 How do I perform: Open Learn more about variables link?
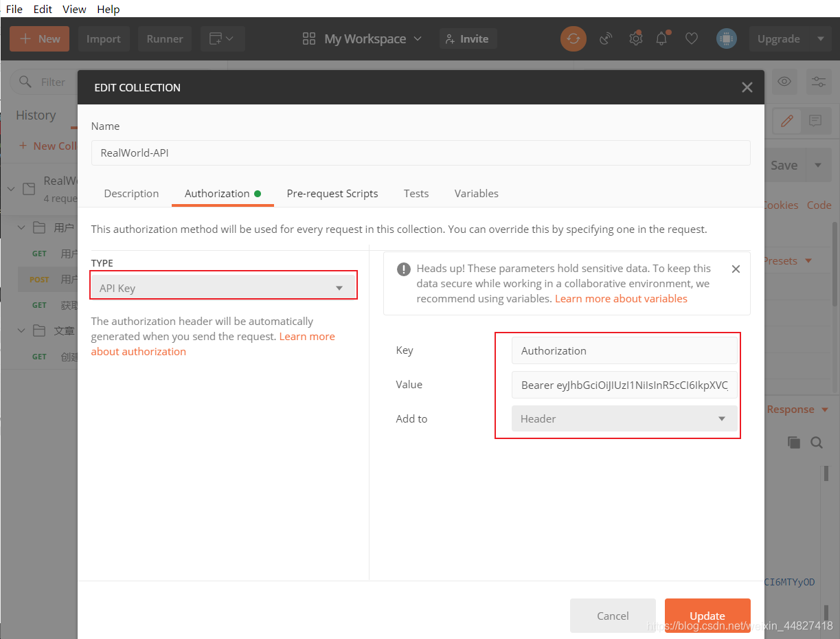click(x=621, y=299)
